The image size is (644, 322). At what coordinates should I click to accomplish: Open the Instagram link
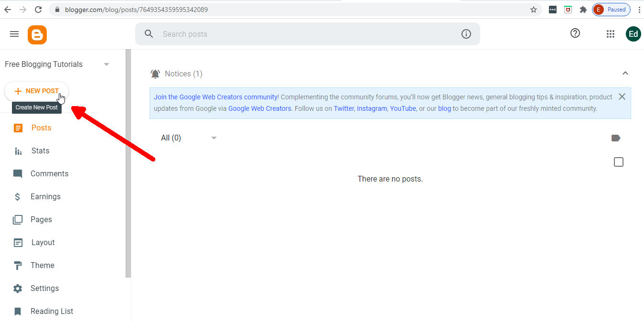(372, 108)
